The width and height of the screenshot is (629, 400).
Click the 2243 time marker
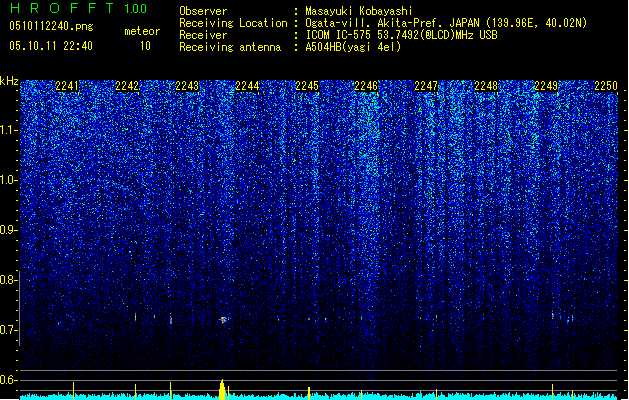tap(187, 86)
